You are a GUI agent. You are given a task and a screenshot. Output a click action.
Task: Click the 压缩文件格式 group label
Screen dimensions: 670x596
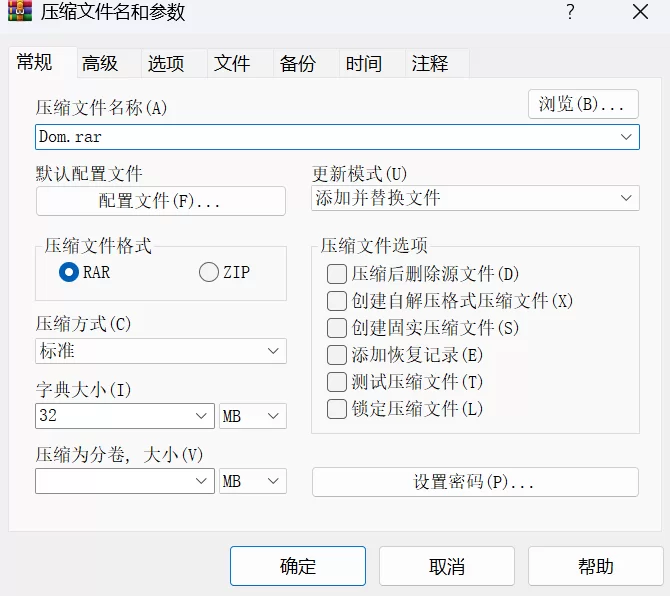click(x=98, y=246)
